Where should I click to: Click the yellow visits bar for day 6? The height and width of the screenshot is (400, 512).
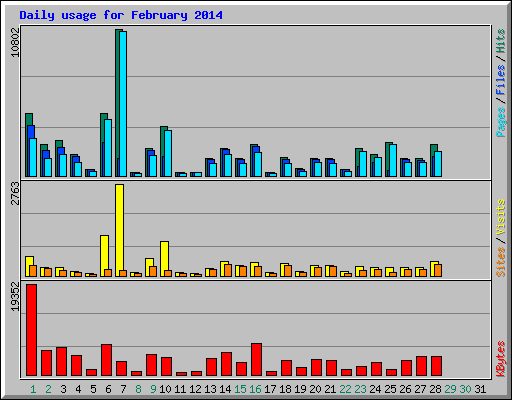pos(104,256)
